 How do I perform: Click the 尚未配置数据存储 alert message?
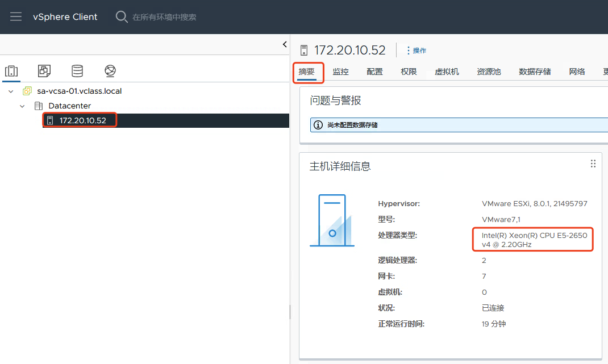[x=352, y=125]
